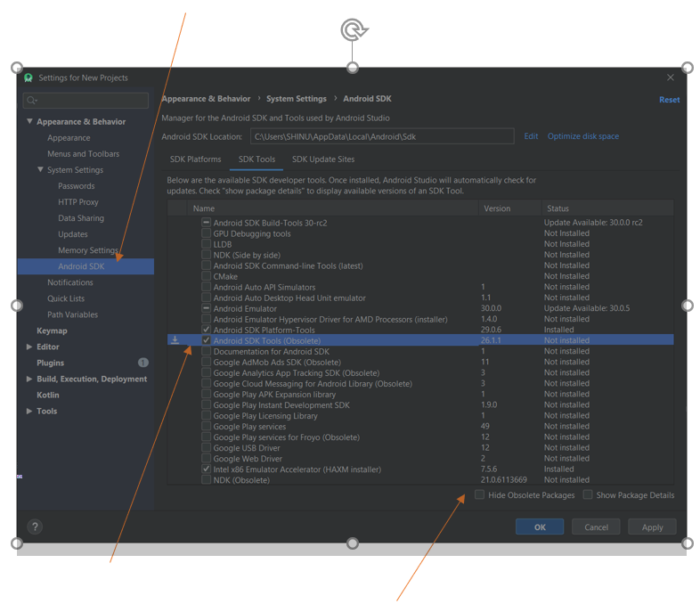Select Android SDK in settings tree
The image size is (700, 604).
click(x=85, y=266)
